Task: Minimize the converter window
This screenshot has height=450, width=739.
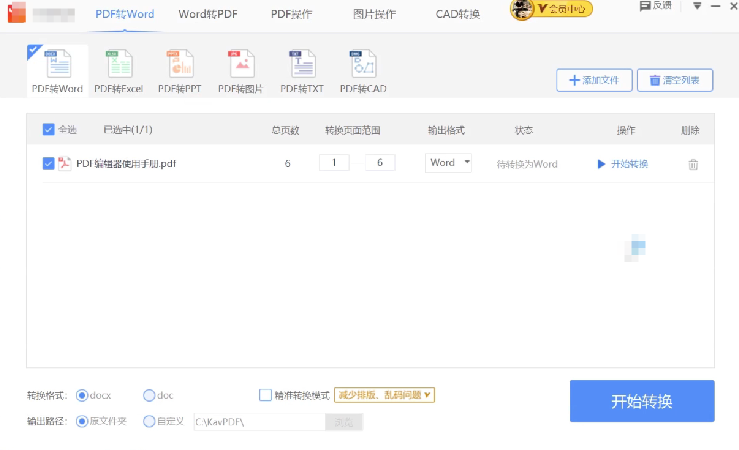Action: 715,6
